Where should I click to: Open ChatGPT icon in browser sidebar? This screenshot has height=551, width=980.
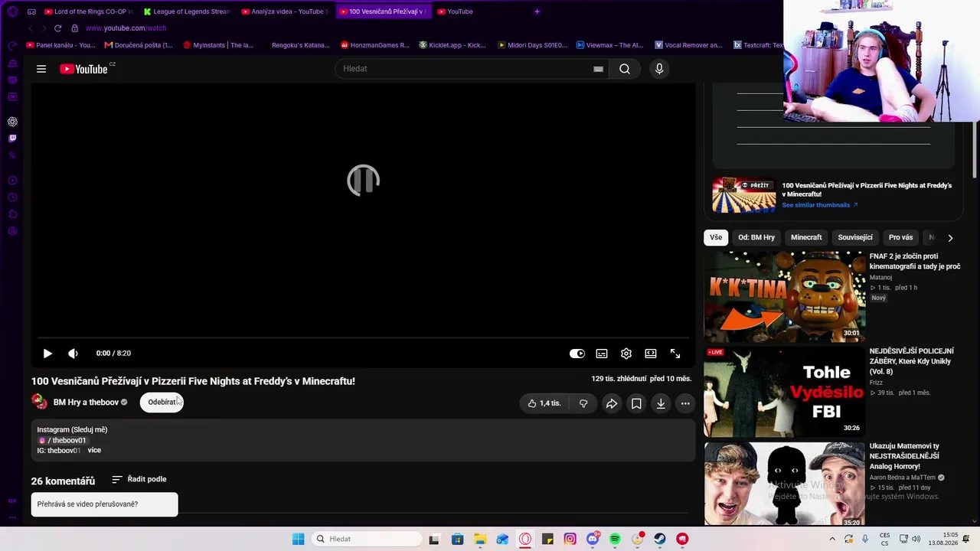point(12,122)
